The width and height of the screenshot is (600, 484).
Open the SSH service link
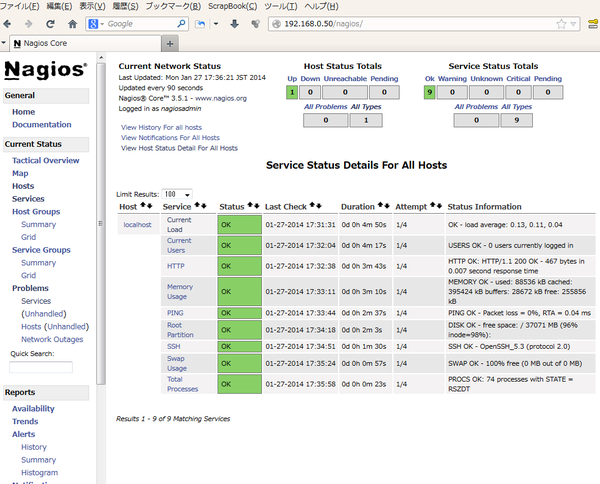point(173,346)
